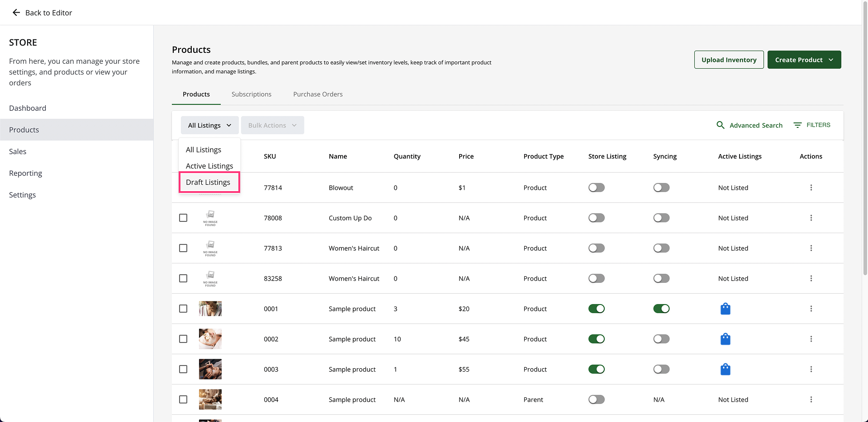Click shopping bag listing icon for SKU 0003
868x422 pixels.
(725, 369)
